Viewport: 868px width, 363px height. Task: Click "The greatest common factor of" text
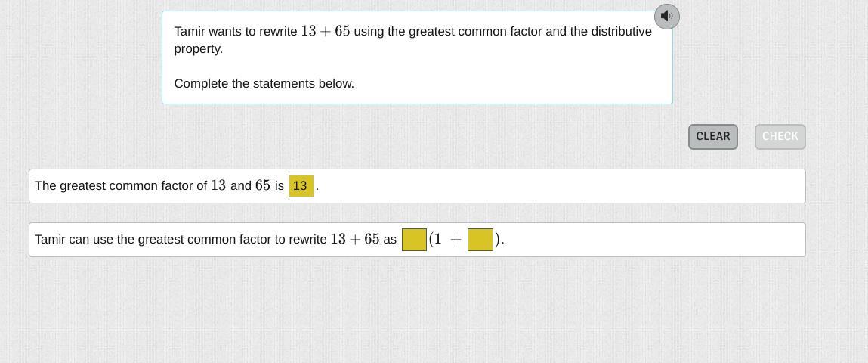pyautogui.click(x=120, y=185)
